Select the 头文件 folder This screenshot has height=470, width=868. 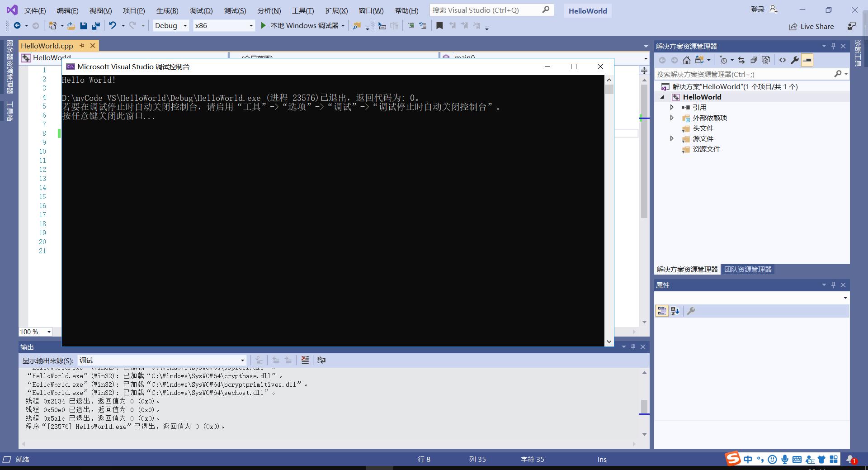pyautogui.click(x=703, y=128)
